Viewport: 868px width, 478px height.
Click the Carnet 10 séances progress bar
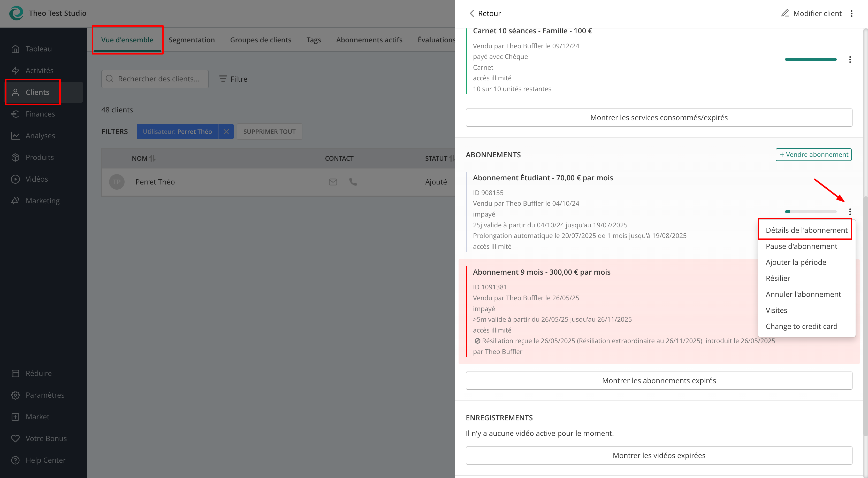pyautogui.click(x=811, y=60)
